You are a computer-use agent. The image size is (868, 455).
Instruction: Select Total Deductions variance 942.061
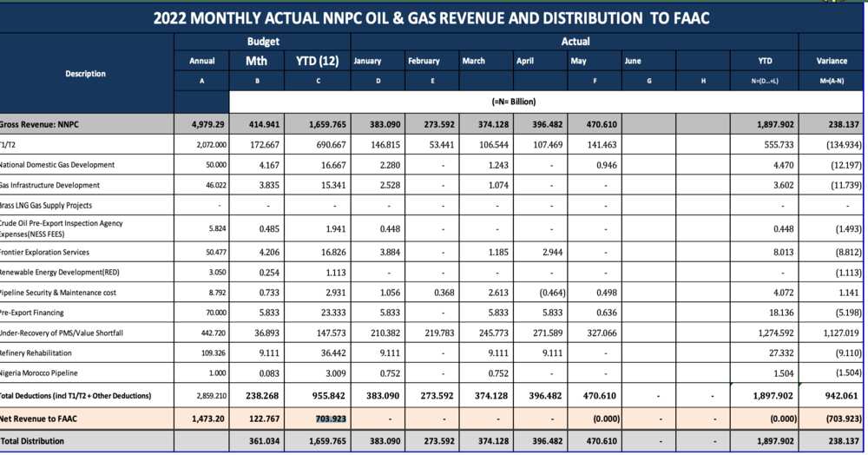coord(844,396)
